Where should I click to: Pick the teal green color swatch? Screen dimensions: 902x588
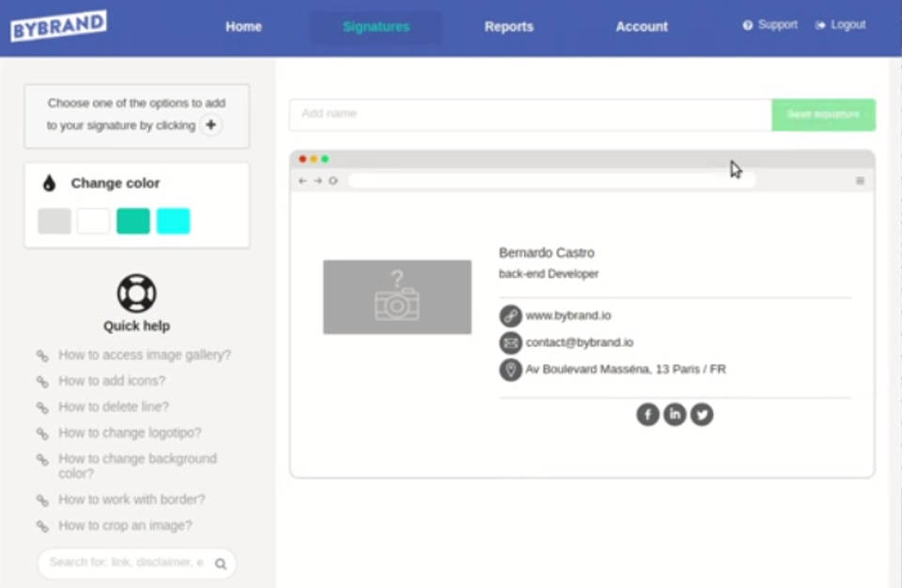pyautogui.click(x=133, y=221)
